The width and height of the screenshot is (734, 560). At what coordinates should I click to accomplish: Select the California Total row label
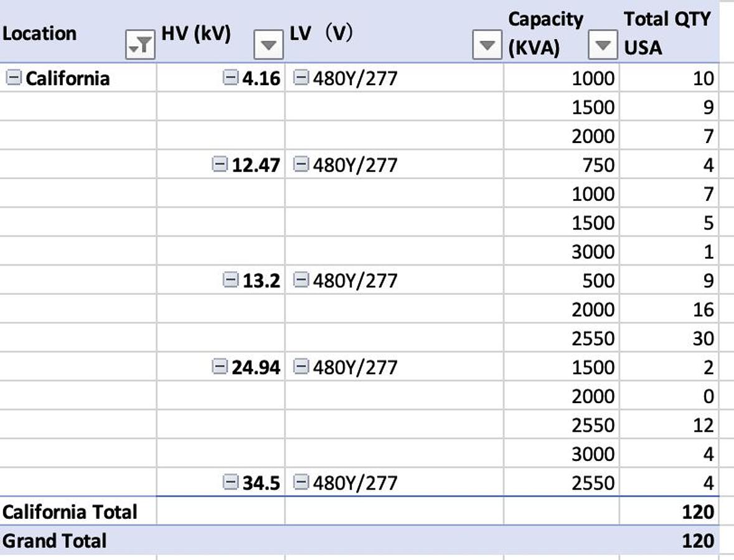[68, 511]
